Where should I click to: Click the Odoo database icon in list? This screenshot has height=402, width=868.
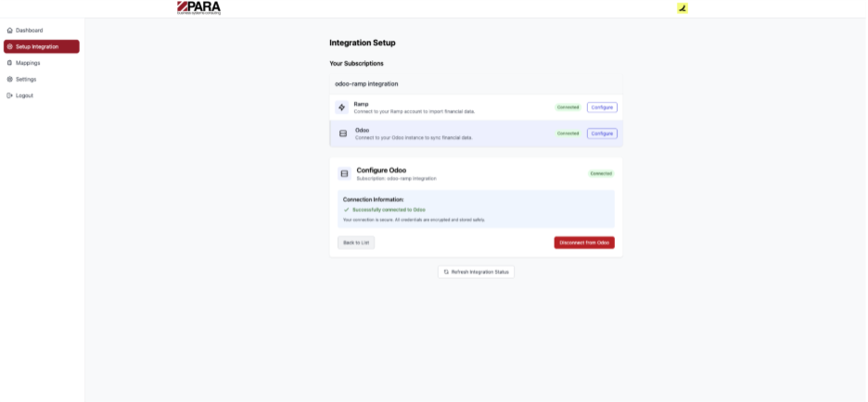(x=343, y=133)
